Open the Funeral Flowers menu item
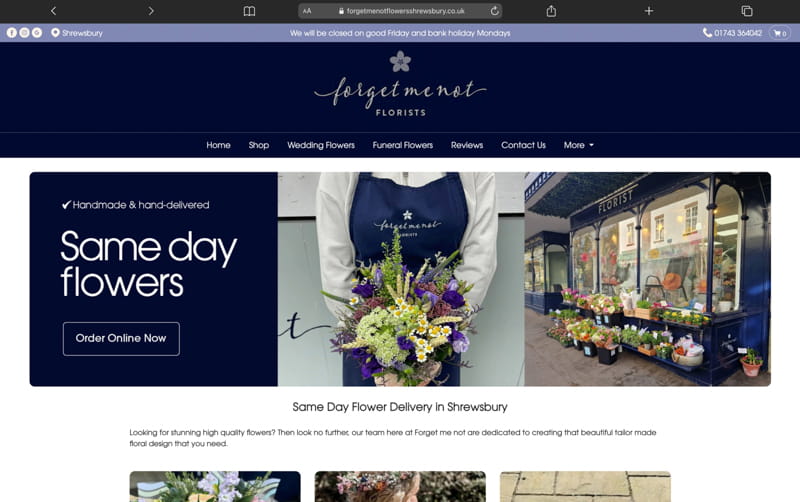The height and width of the screenshot is (502, 800). [403, 145]
